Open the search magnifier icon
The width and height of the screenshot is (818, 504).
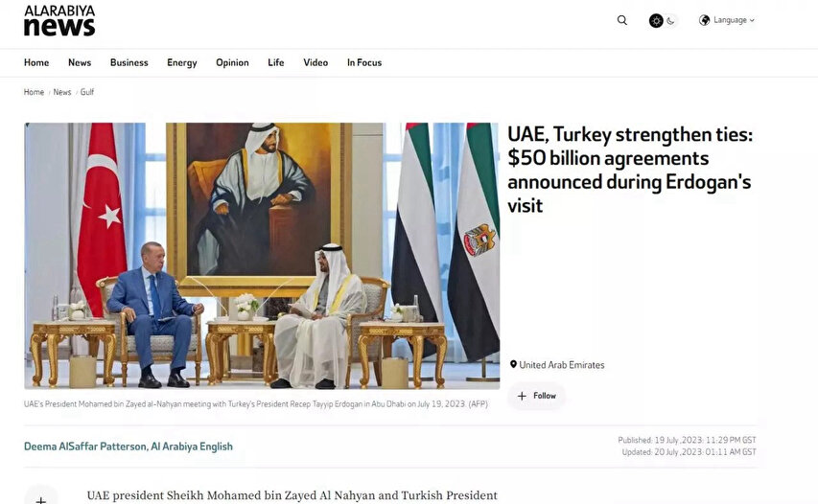coord(621,20)
